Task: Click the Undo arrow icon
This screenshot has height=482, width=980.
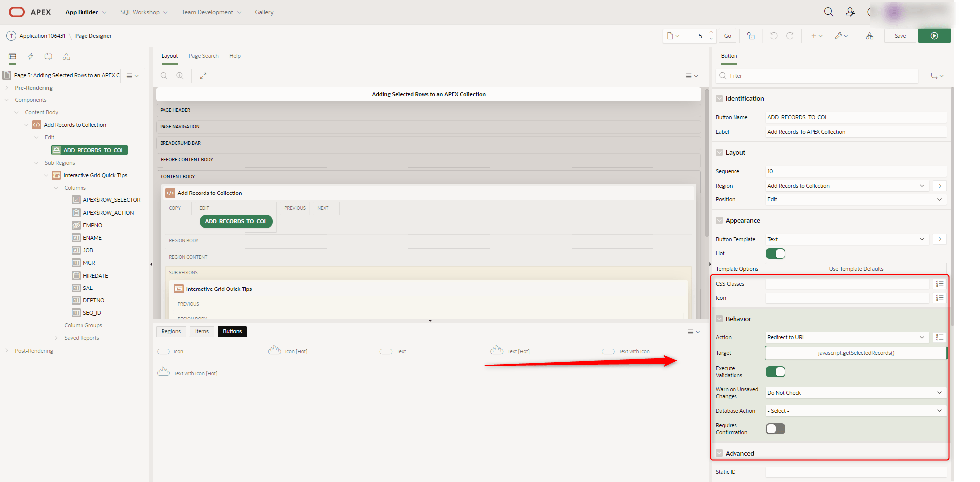Action: [773, 36]
